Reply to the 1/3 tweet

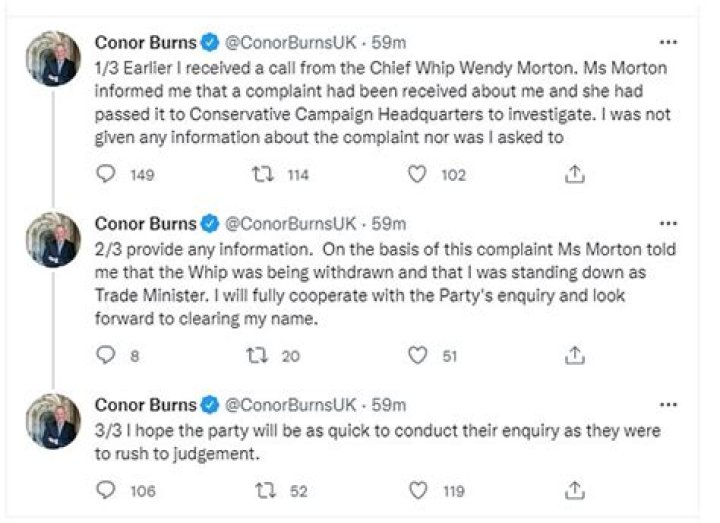pyautogui.click(x=106, y=174)
